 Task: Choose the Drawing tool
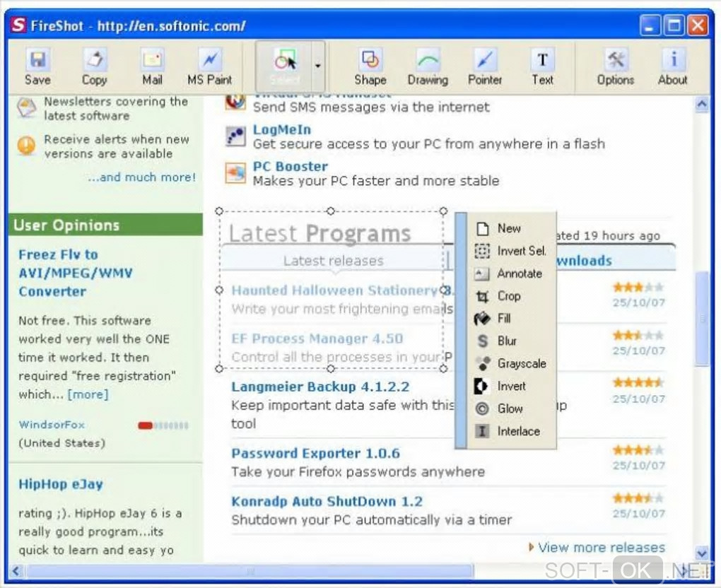click(x=428, y=67)
